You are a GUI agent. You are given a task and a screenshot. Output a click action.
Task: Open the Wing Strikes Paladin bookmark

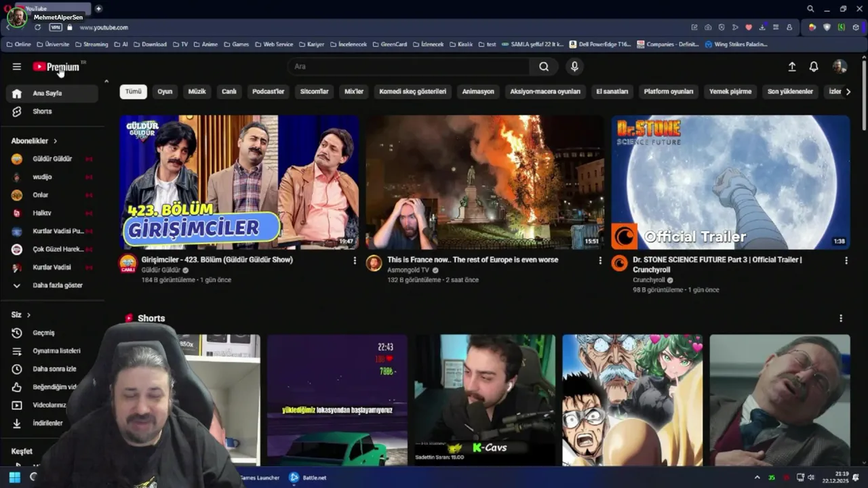[736, 44]
